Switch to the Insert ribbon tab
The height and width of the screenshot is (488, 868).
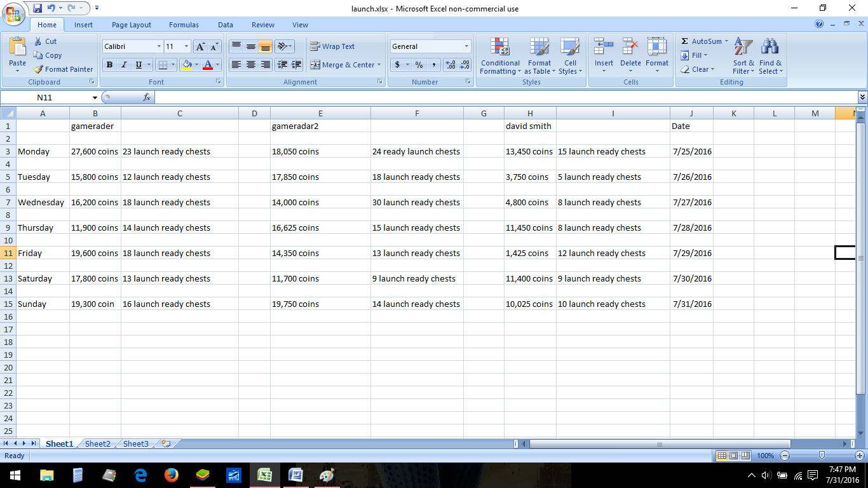coord(83,25)
